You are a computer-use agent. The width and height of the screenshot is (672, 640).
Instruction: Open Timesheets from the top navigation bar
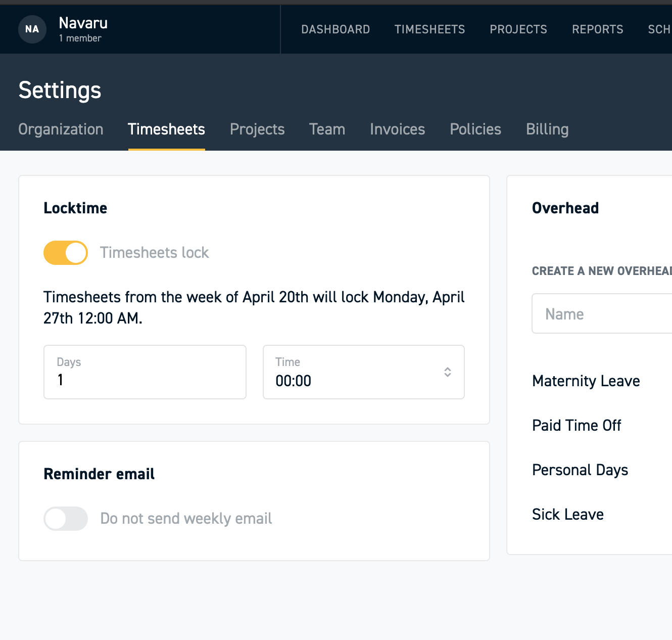(x=429, y=29)
